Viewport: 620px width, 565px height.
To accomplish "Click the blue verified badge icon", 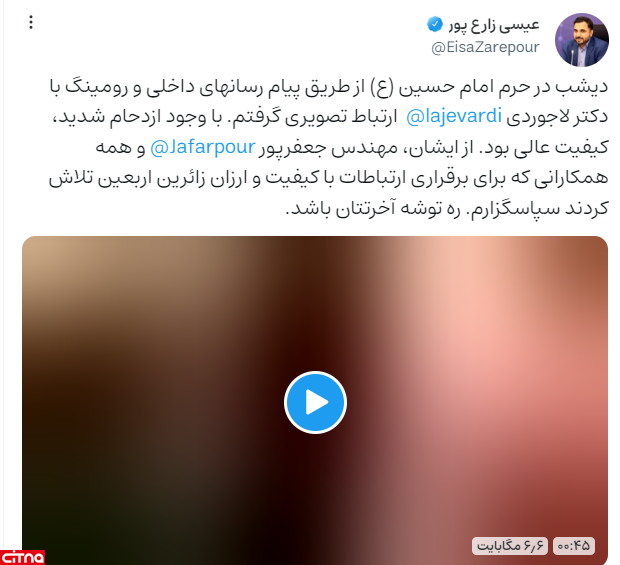I will click(435, 25).
